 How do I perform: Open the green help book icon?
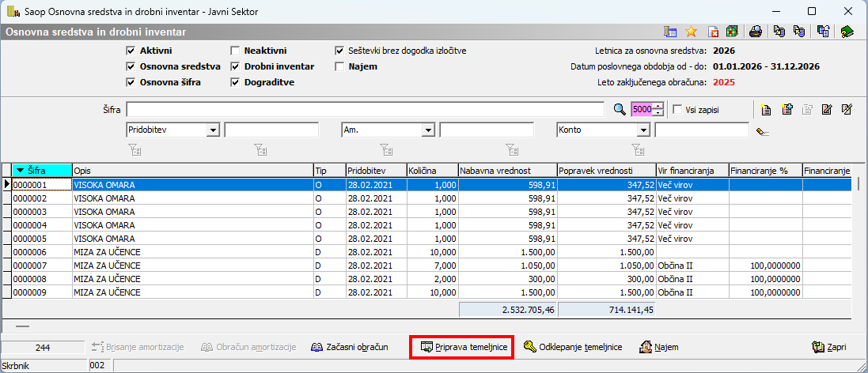point(847,32)
